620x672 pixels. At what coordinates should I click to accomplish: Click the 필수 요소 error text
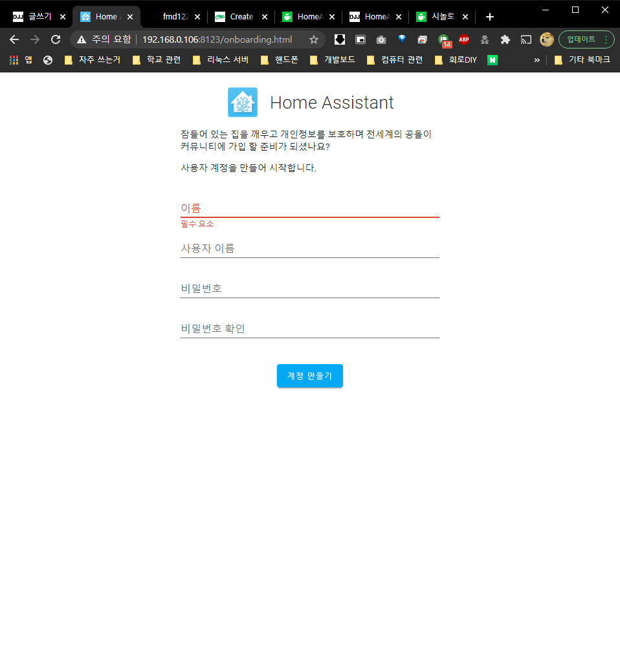[x=197, y=224]
